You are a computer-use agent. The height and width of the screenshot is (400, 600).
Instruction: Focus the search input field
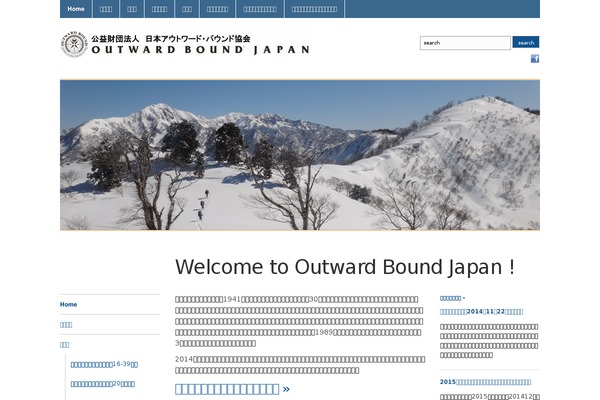coord(465,43)
